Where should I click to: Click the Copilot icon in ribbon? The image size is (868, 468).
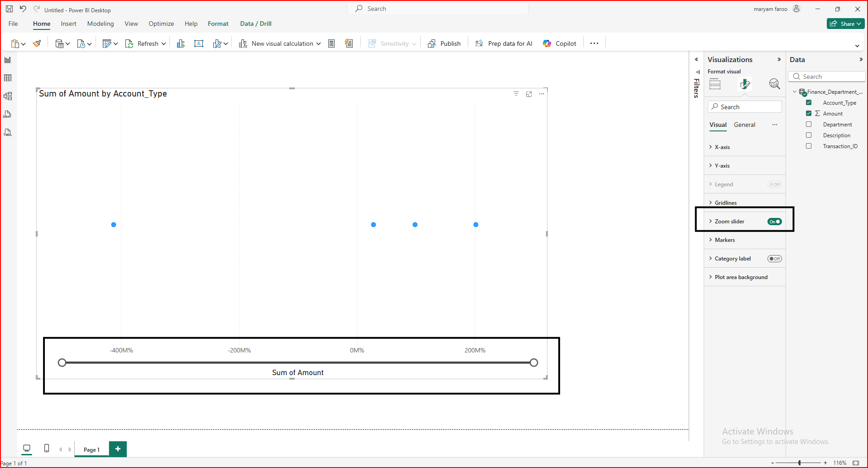click(547, 43)
